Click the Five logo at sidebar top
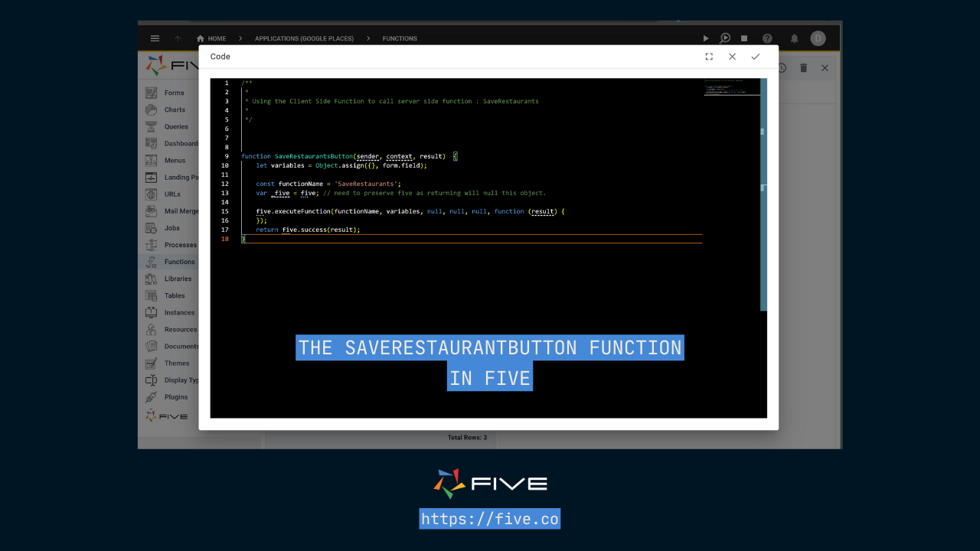 click(x=172, y=66)
